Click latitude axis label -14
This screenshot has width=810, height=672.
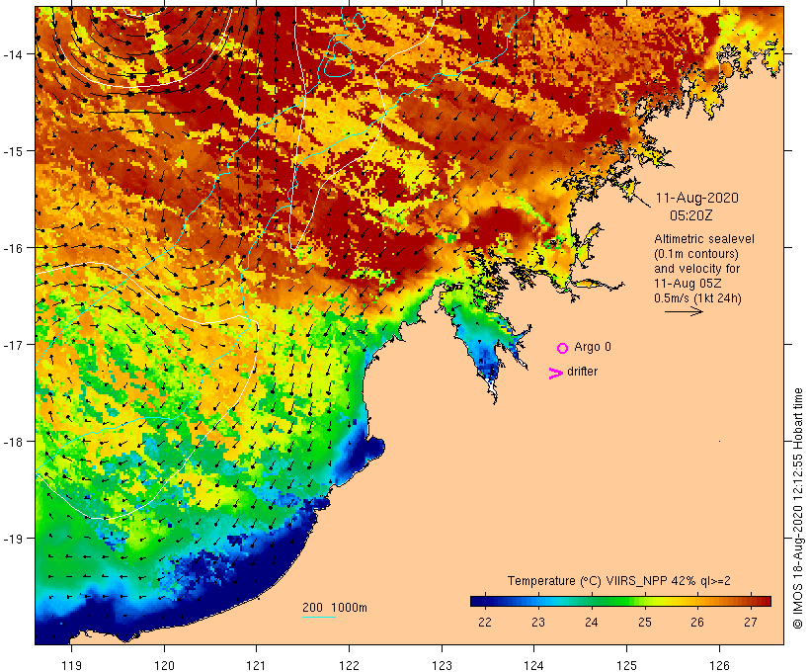[12, 54]
